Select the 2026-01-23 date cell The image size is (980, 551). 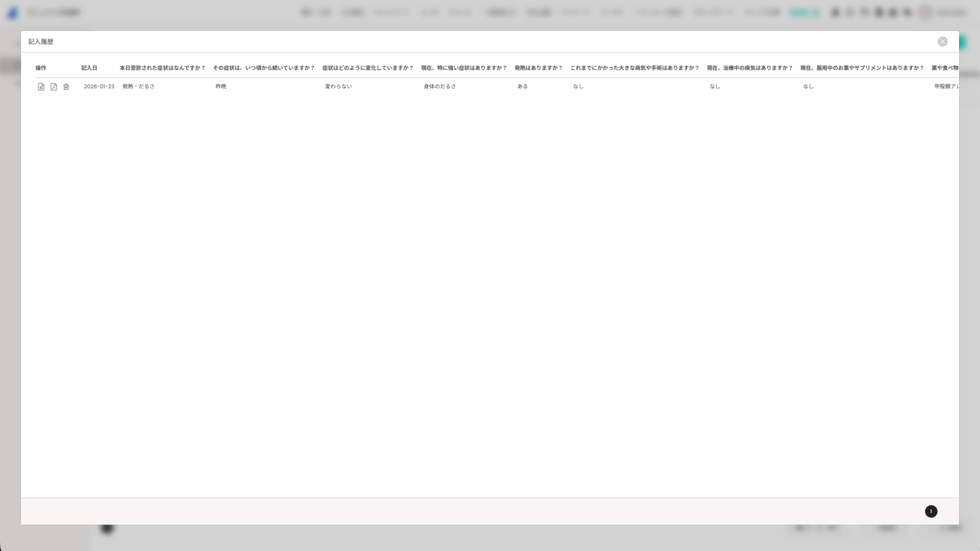(x=99, y=87)
